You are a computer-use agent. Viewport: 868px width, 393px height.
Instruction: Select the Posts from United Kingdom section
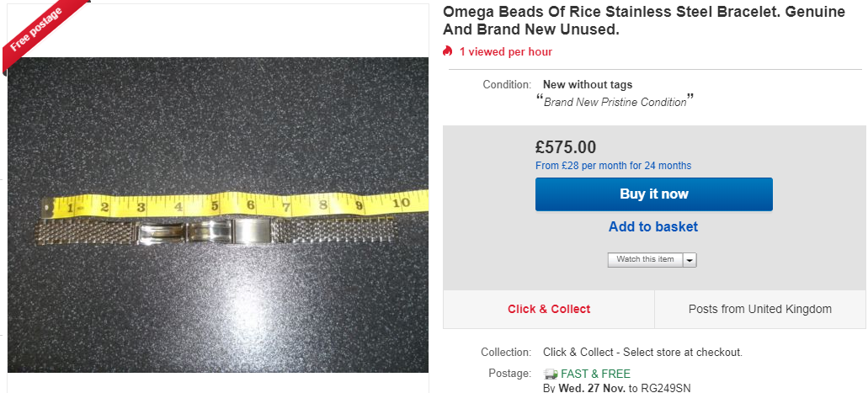click(759, 309)
